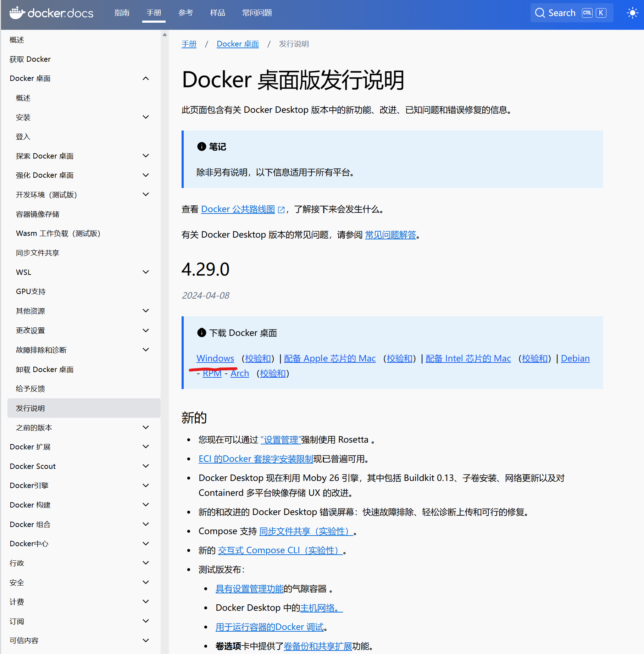
Task: Open the "设置管理" link
Action: point(281,440)
